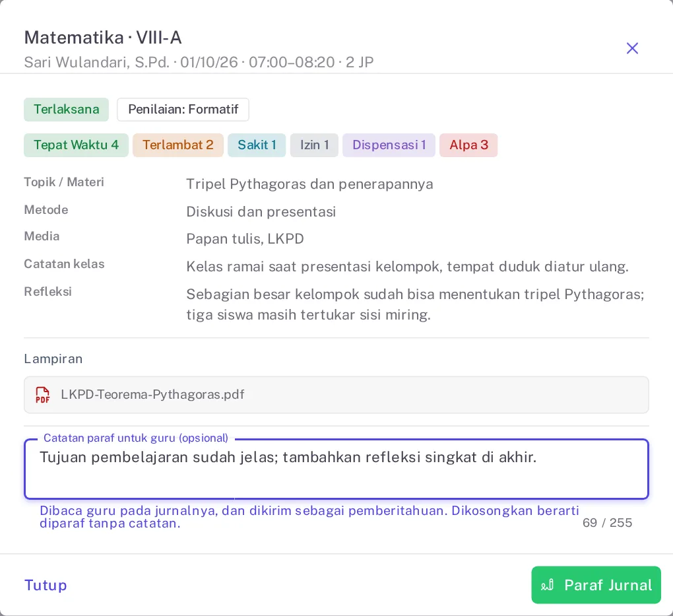Image resolution: width=673 pixels, height=616 pixels.
Task: Click the text Diskusi dan presentasi
Action: point(261,212)
